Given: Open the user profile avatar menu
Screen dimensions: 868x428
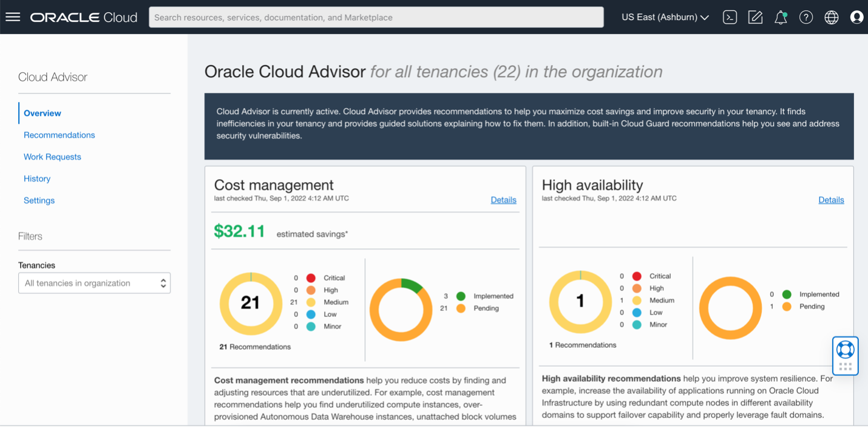Looking at the screenshot, I should pos(856,16).
